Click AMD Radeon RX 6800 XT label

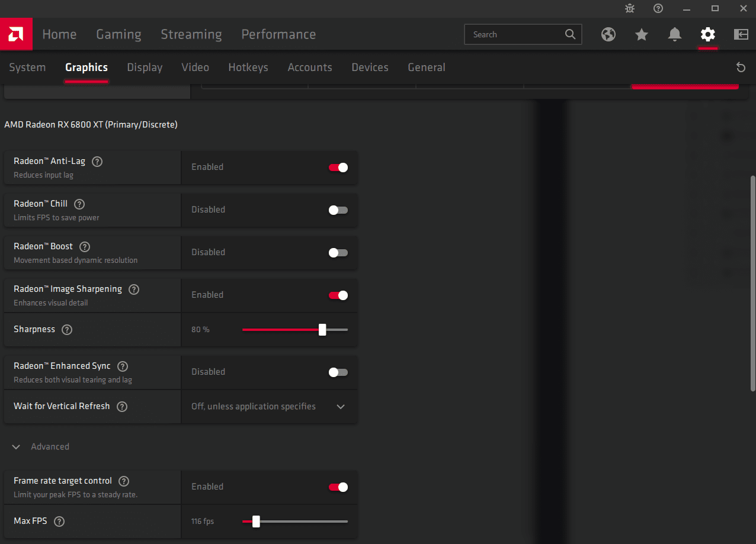click(x=91, y=125)
